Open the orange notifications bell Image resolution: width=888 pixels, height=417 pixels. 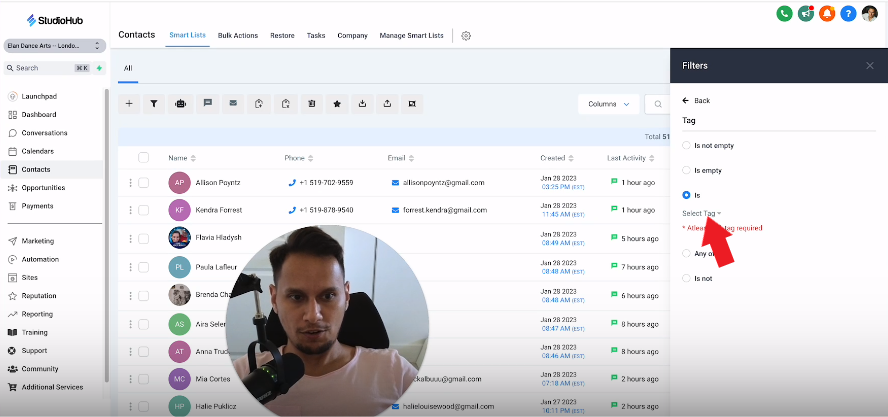click(827, 14)
